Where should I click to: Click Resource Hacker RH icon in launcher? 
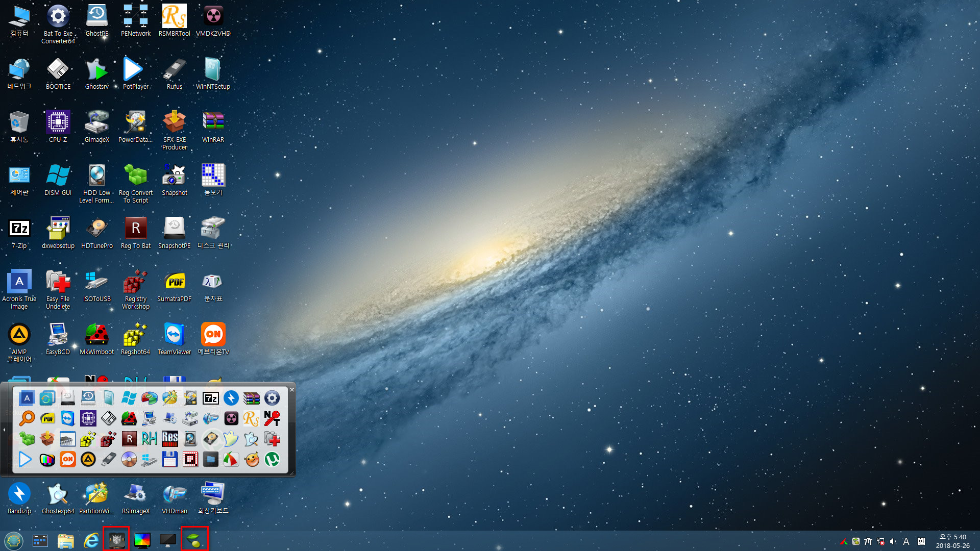pyautogui.click(x=150, y=439)
